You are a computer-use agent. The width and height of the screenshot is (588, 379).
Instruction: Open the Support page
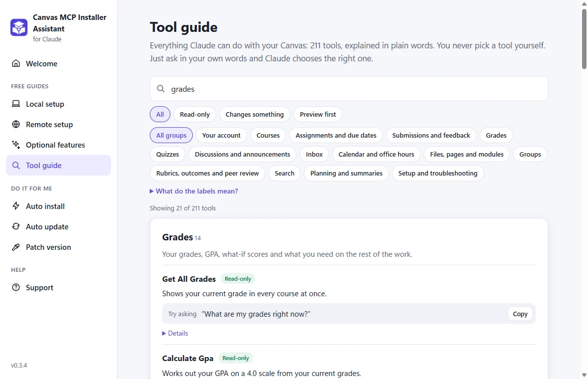tap(58, 287)
